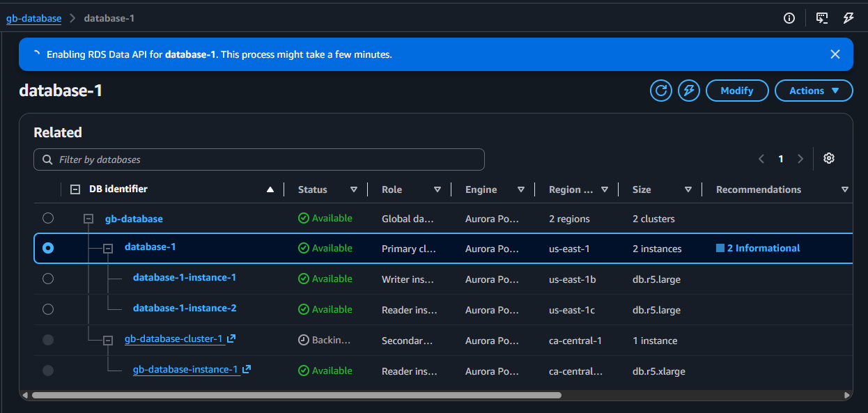Open the gb-database link in table
The width and height of the screenshot is (868, 413).
point(134,219)
